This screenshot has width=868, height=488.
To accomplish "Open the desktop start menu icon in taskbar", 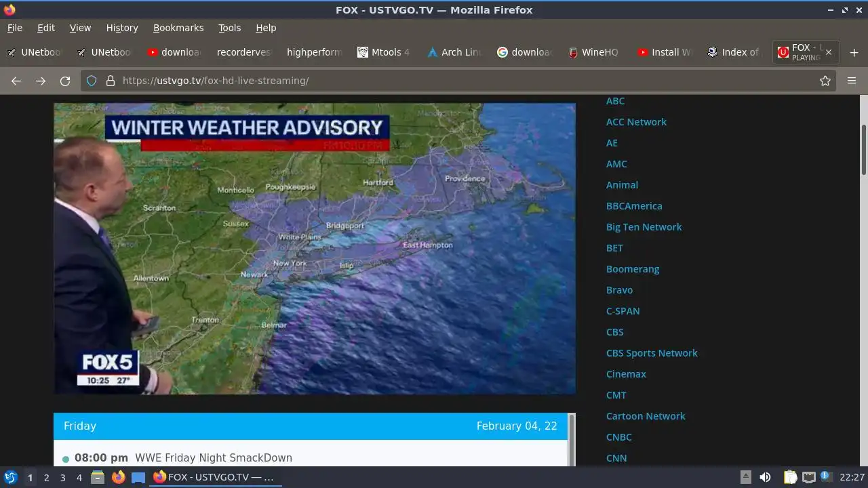I will point(10,477).
